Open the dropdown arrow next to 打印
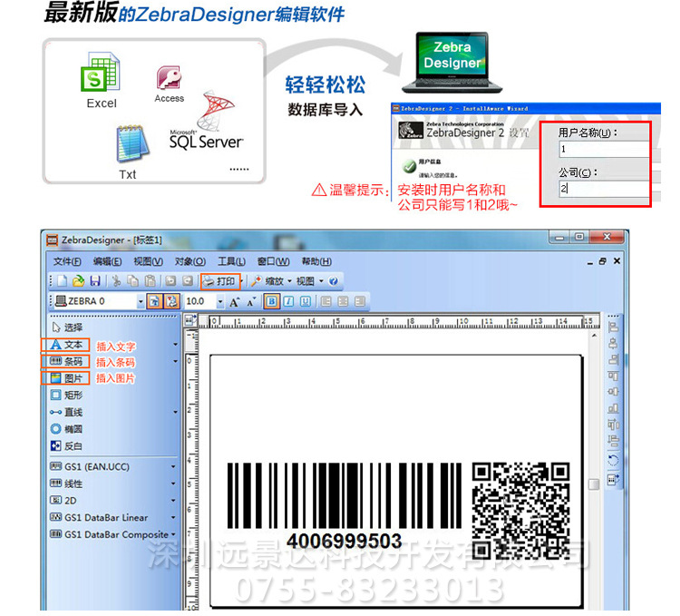680x616 pixels. 241,281
